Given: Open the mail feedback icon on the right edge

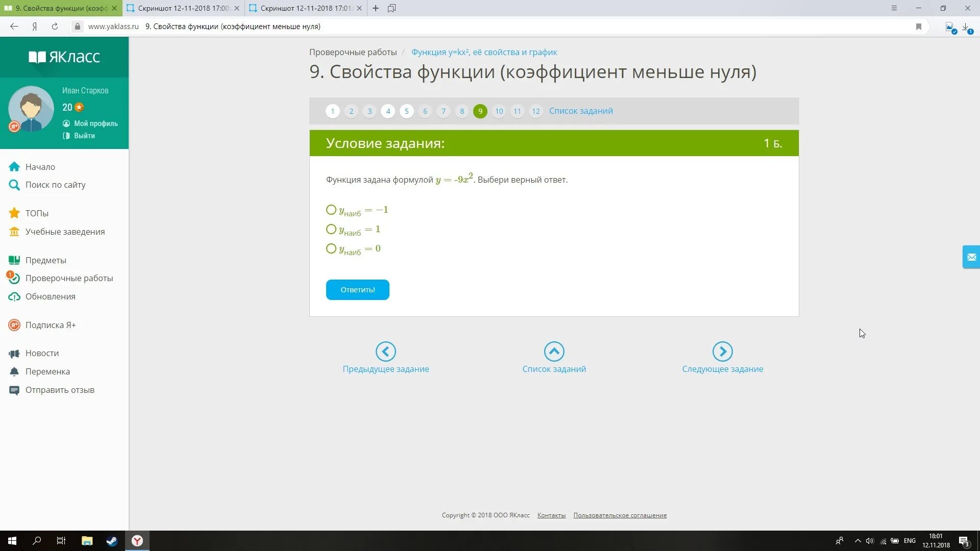Looking at the screenshot, I should click(x=971, y=257).
